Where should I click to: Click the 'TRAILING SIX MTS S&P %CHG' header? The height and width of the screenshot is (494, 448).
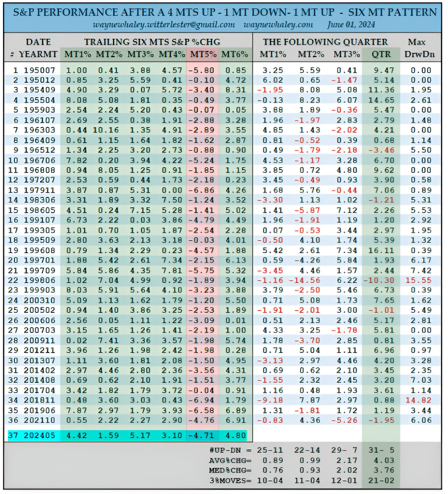click(152, 42)
